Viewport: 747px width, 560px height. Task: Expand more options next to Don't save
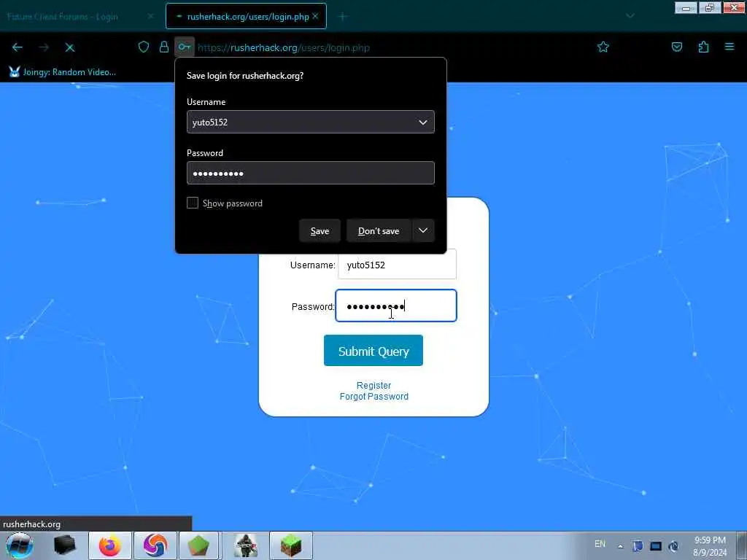click(x=423, y=231)
